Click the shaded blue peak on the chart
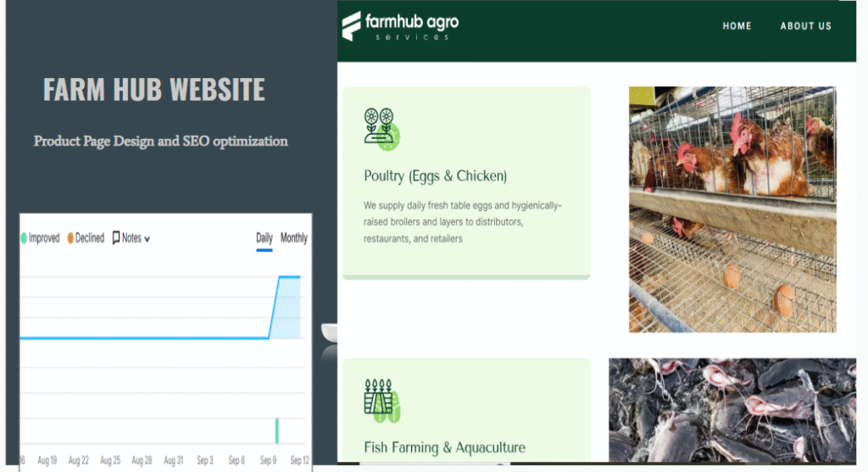 [288, 307]
